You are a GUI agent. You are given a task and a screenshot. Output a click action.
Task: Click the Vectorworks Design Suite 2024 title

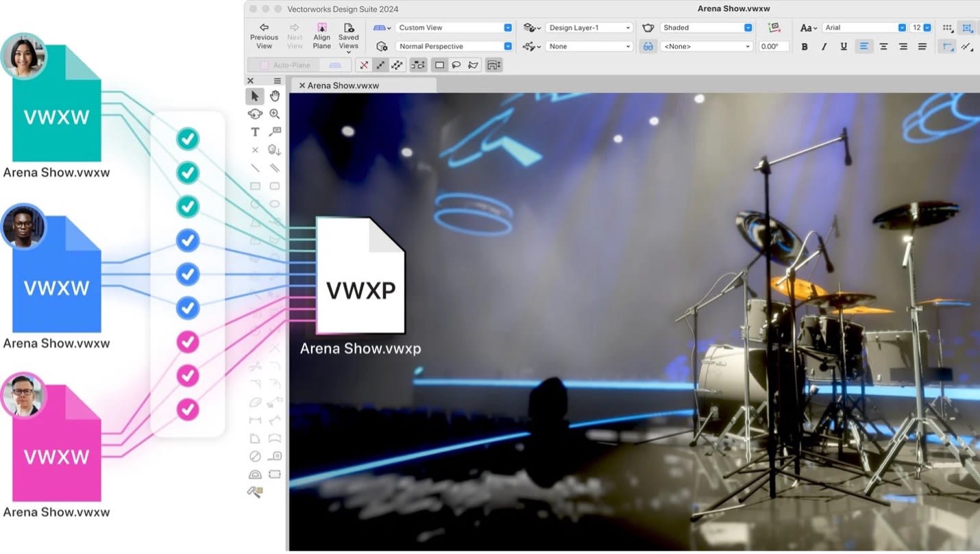343,9
